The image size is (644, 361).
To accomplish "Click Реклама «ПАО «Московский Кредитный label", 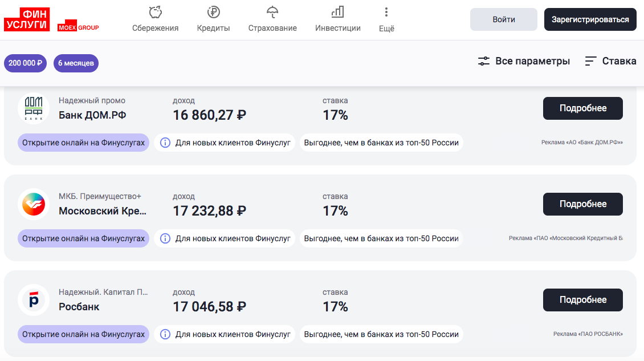I will click(x=566, y=238).
